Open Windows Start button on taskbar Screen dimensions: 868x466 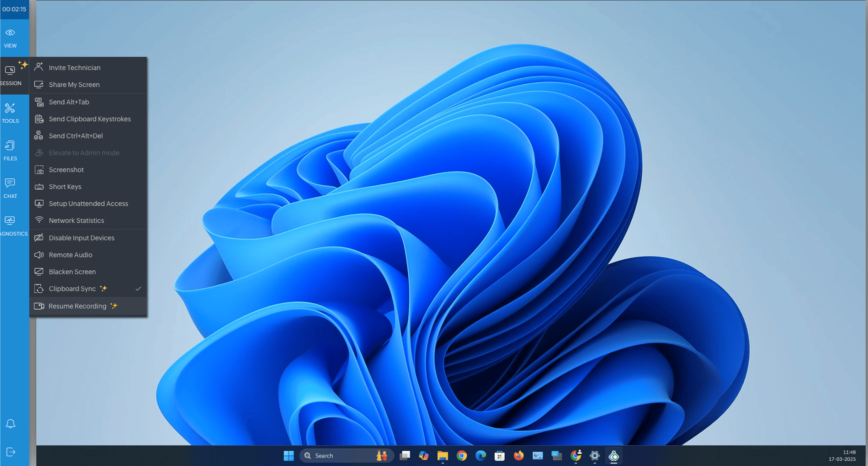coord(289,456)
